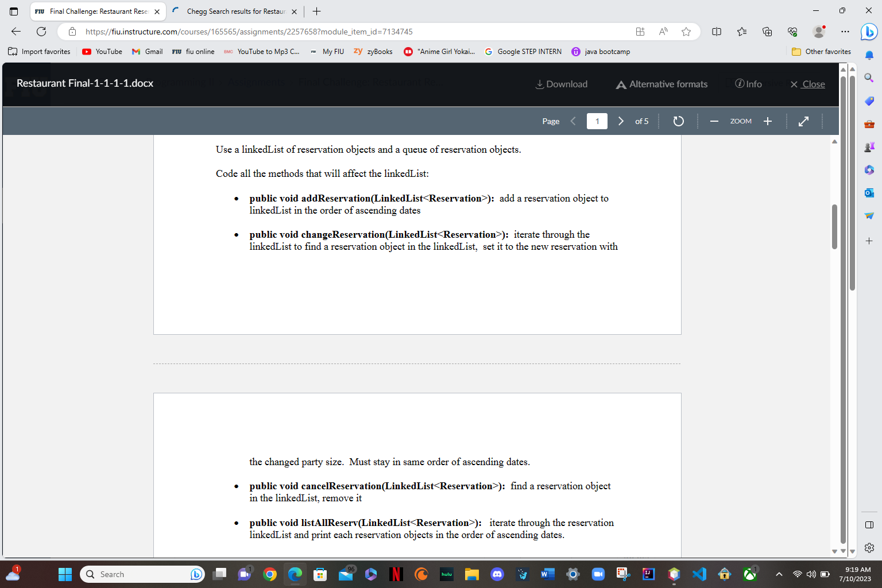Open the Settings and more menu
Screen dimensions: 882x588
pyautogui.click(x=845, y=32)
